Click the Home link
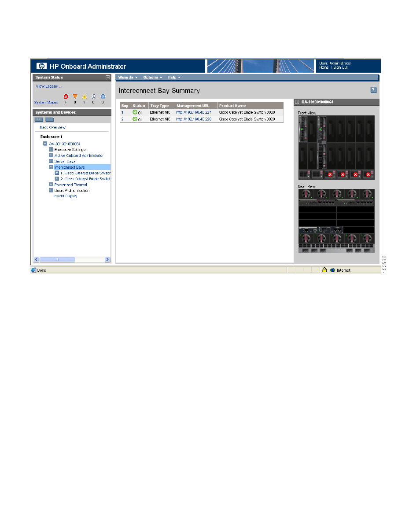The image size is (420, 510). pos(324,67)
